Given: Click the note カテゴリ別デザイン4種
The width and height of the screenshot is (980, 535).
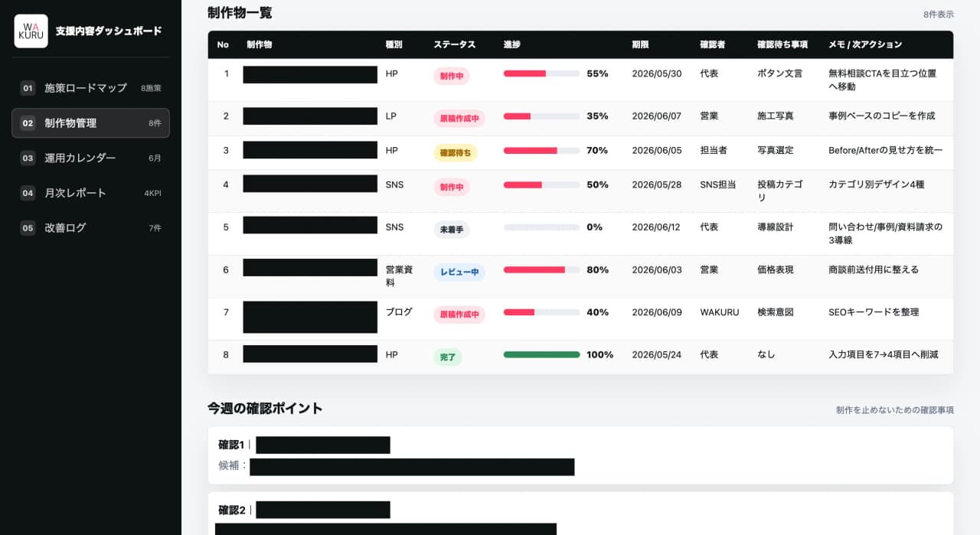Looking at the screenshot, I should (x=877, y=184).
